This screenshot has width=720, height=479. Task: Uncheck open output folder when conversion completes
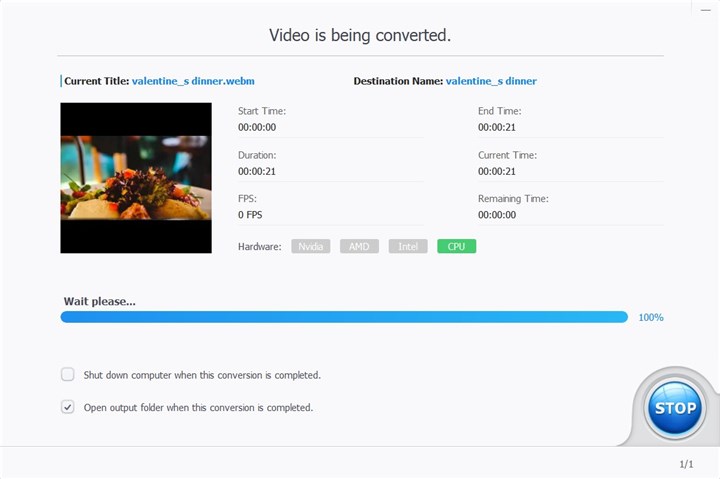click(x=68, y=407)
